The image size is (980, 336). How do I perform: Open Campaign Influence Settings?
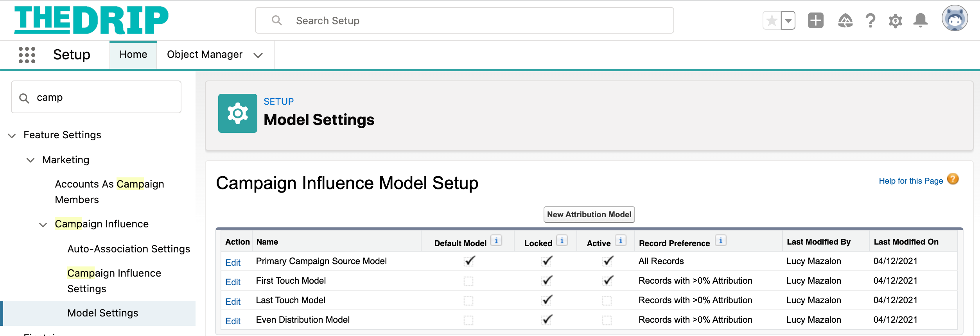tap(114, 281)
